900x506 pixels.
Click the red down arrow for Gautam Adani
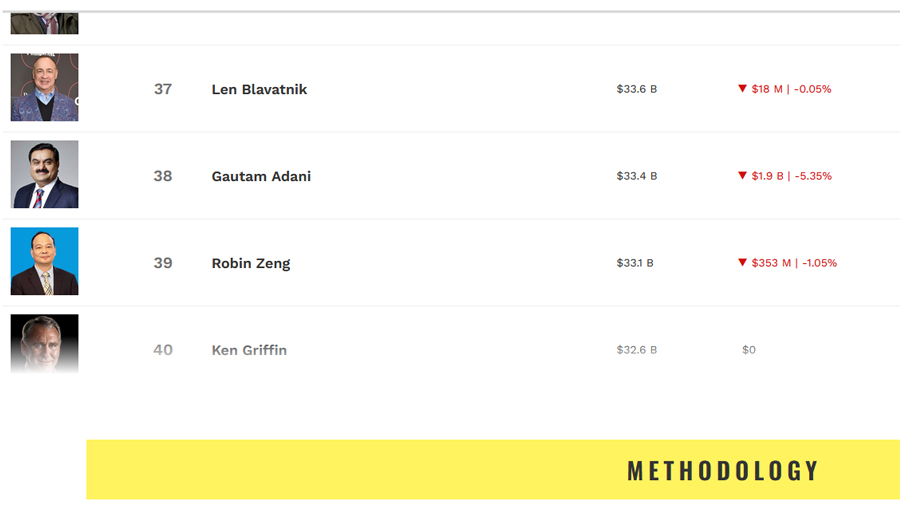point(742,176)
